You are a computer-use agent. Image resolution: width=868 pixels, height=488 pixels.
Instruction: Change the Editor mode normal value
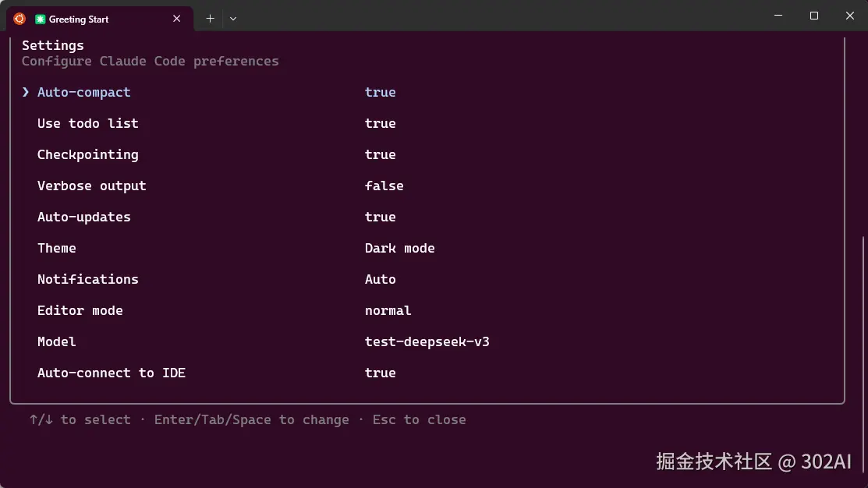coord(388,310)
